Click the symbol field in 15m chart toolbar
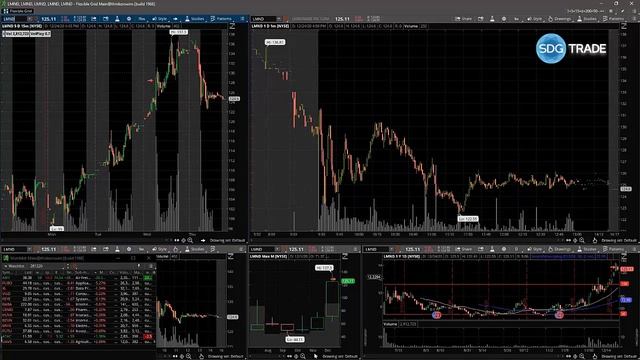640x360 pixels. pos(15,19)
